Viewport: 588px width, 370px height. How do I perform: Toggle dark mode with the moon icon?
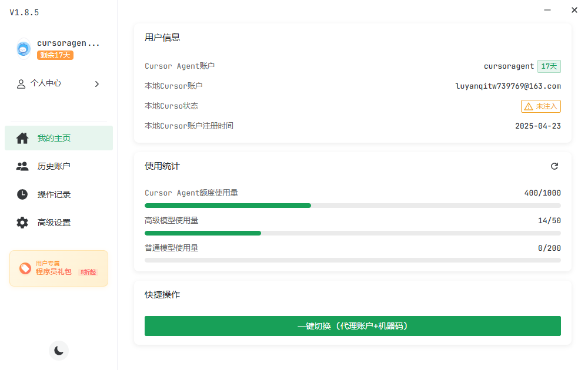pos(59,351)
